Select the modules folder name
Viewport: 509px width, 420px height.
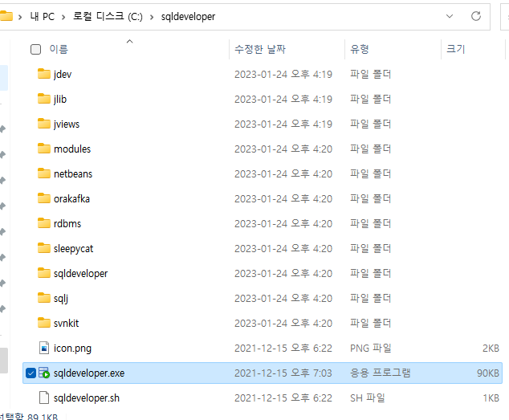click(72, 149)
